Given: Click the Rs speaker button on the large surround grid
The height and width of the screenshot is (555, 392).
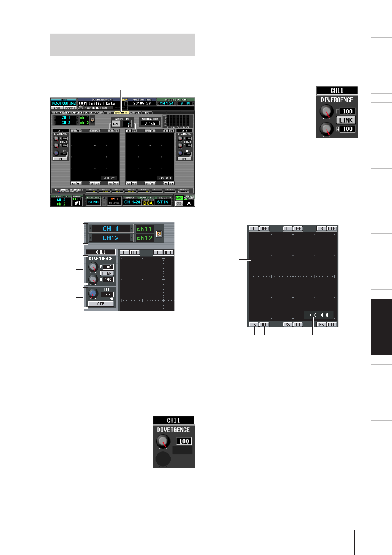Looking at the screenshot, I should coord(321,324).
